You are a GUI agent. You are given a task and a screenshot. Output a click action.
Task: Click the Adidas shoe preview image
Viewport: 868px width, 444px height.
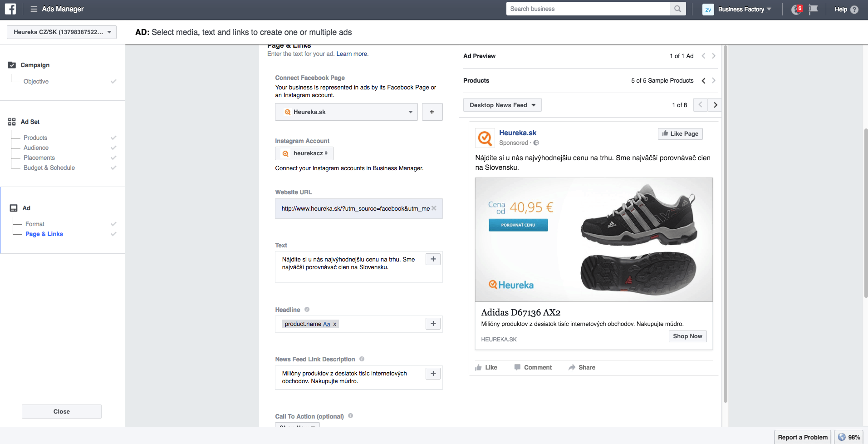coord(593,239)
